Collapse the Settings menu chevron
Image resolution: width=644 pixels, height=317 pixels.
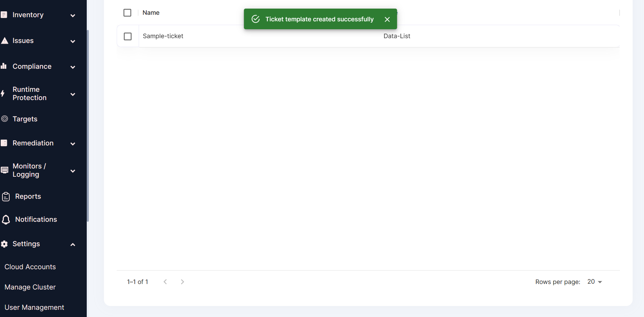click(x=73, y=244)
